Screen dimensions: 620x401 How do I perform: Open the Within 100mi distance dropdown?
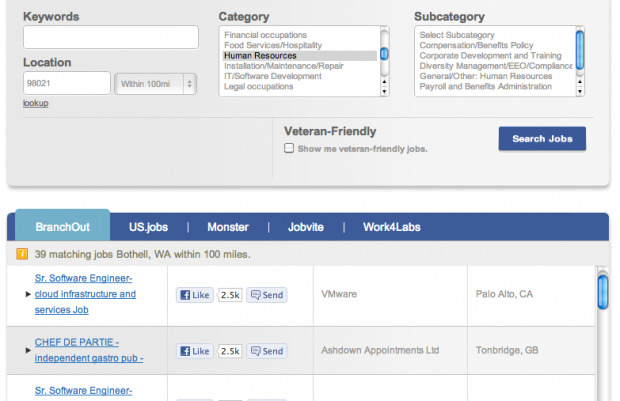(x=155, y=84)
